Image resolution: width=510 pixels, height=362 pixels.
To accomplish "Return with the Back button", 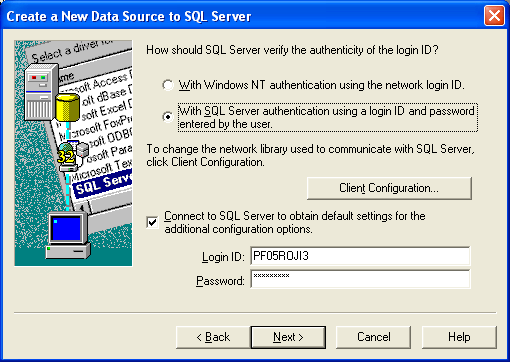I will click(x=213, y=337).
